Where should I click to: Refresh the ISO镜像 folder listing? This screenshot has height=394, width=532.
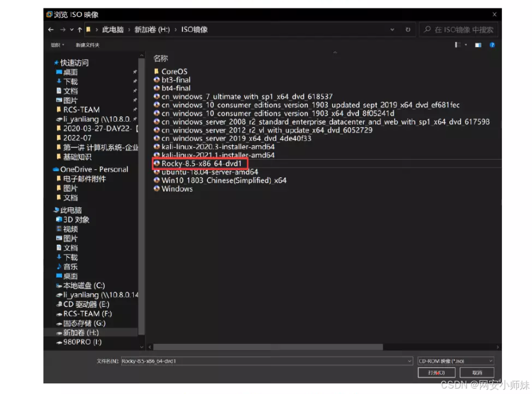tap(408, 30)
